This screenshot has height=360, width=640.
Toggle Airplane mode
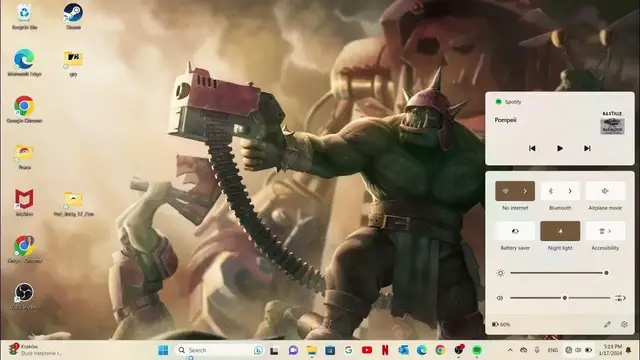click(x=605, y=191)
